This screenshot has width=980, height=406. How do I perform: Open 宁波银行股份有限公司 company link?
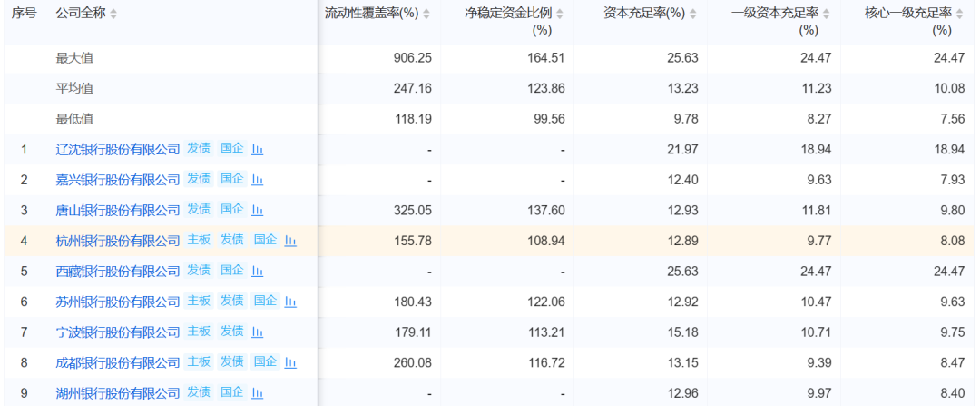[117, 332]
